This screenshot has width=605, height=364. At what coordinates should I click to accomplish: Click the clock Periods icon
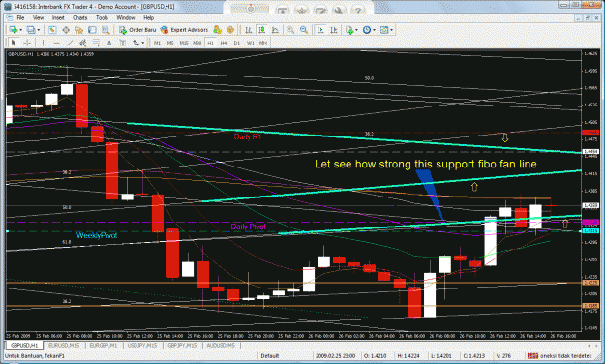click(x=367, y=30)
